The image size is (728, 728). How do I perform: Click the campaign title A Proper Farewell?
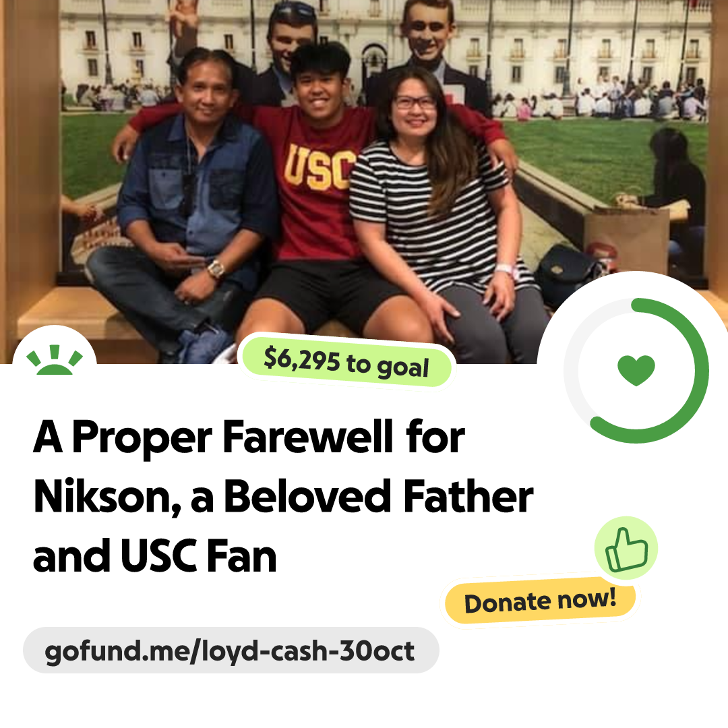[x=249, y=437]
